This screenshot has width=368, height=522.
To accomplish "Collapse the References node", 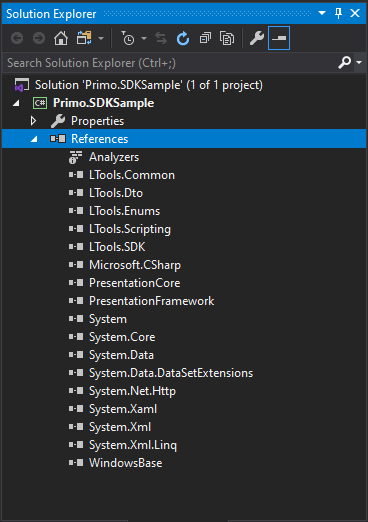I will pyautogui.click(x=34, y=139).
